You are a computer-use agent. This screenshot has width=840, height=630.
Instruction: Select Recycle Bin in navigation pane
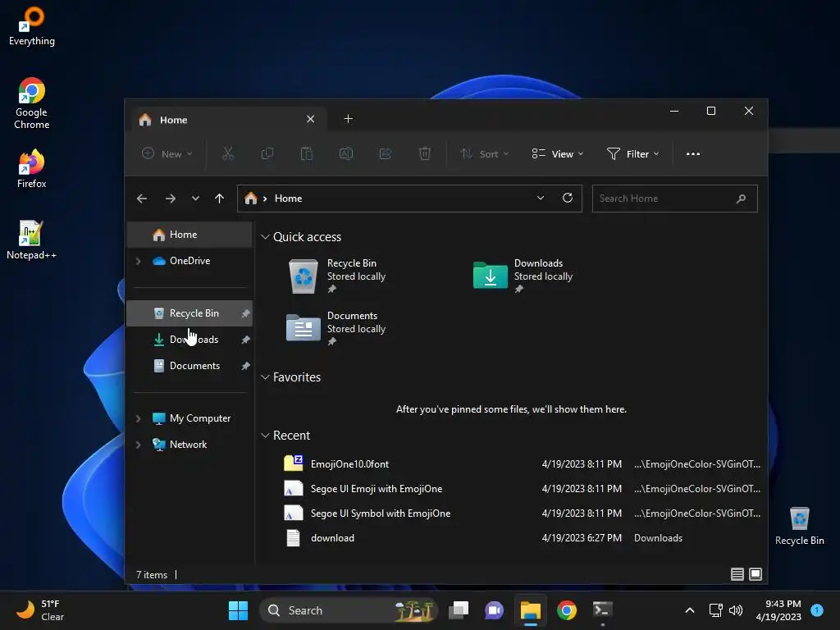[x=189, y=313]
